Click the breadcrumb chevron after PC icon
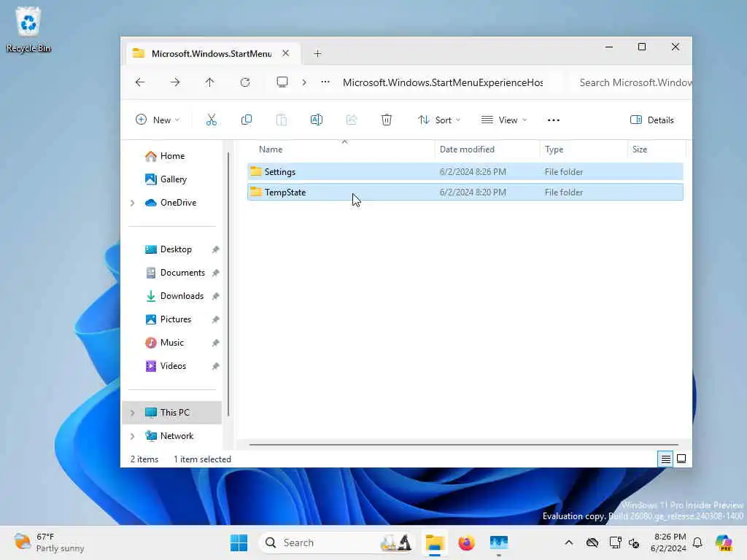Screen dimensions: 747x560 coord(304,82)
